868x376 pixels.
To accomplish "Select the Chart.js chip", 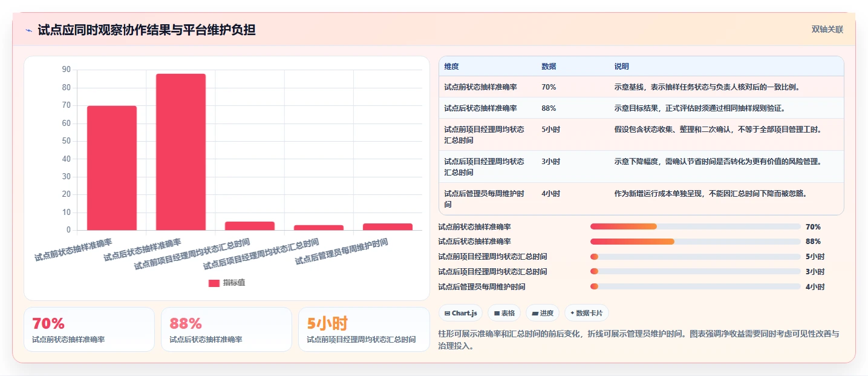I will [460, 313].
